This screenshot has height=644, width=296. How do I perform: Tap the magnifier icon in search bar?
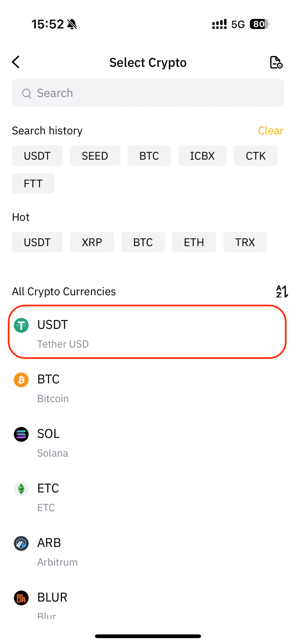click(26, 93)
